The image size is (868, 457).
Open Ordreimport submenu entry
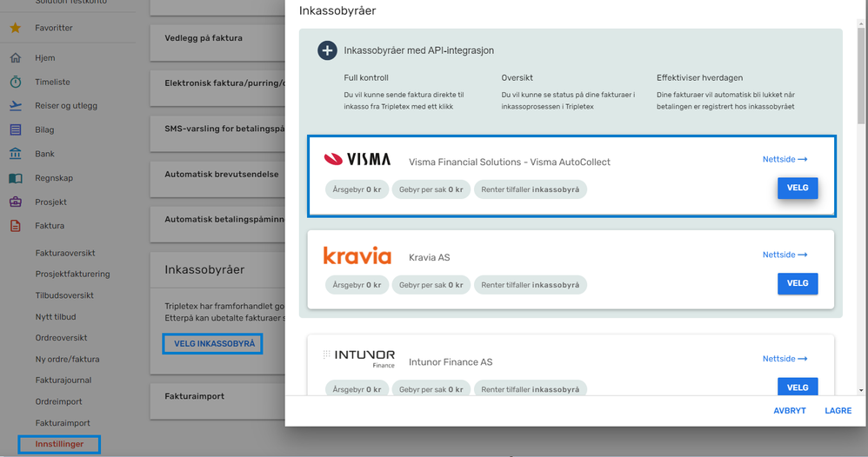coord(58,401)
